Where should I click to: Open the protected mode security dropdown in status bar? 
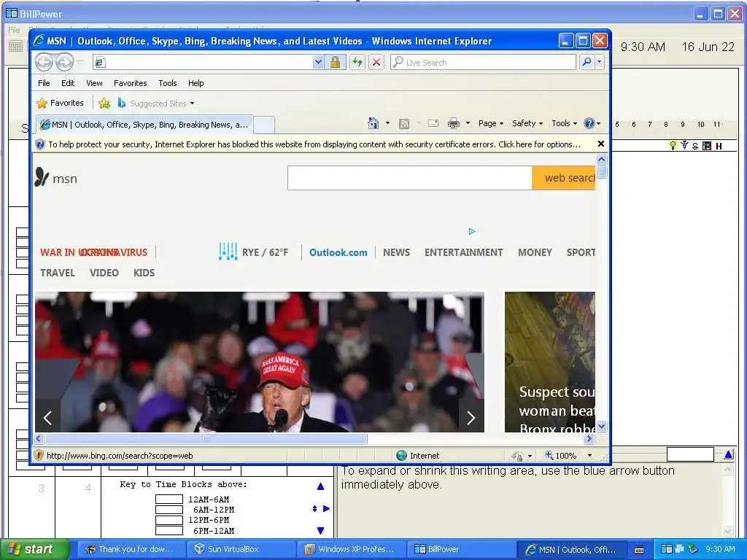pyautogui.click(x=522, y=456)
